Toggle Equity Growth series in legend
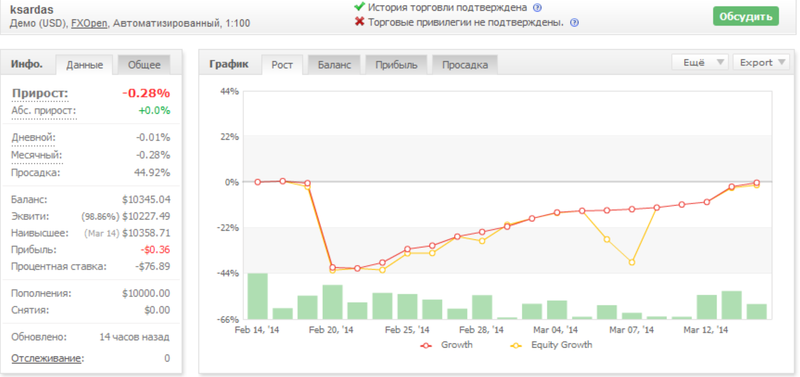The height and width of the screenshot is (377, 800). [x=552, y=345]
